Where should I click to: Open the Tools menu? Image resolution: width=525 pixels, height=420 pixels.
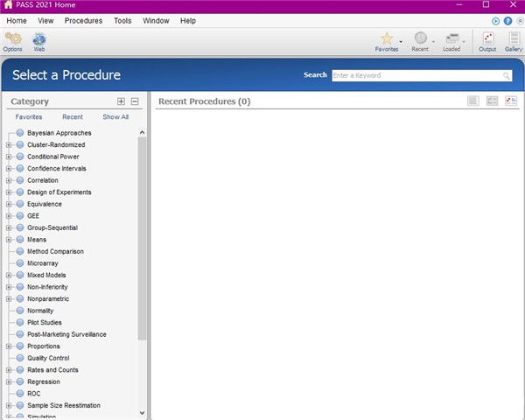coord(122,20)
